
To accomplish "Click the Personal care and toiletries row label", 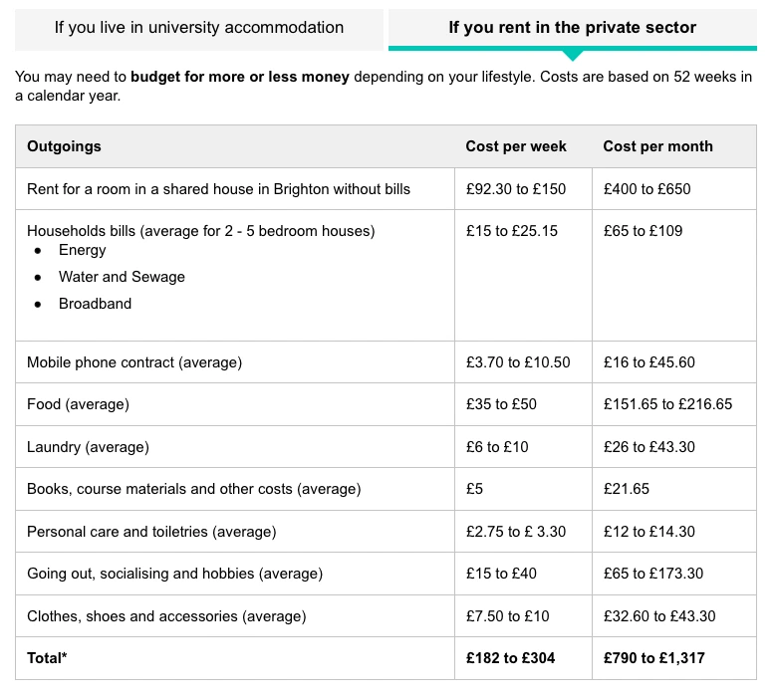I will click(151, 532).
